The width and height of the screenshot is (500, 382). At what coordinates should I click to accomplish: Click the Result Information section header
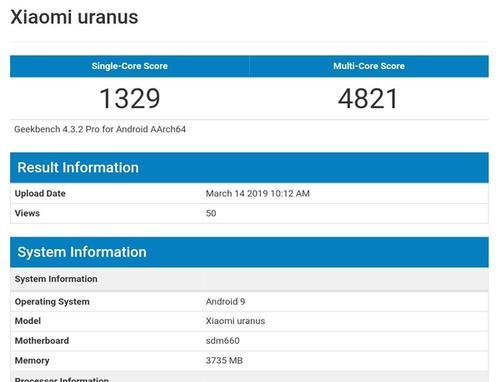pos(249,167)
